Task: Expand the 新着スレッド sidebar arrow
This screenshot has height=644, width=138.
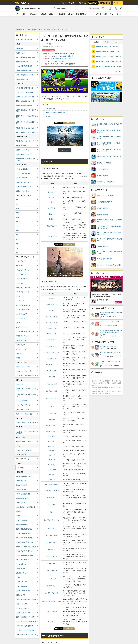Action: 38,53
